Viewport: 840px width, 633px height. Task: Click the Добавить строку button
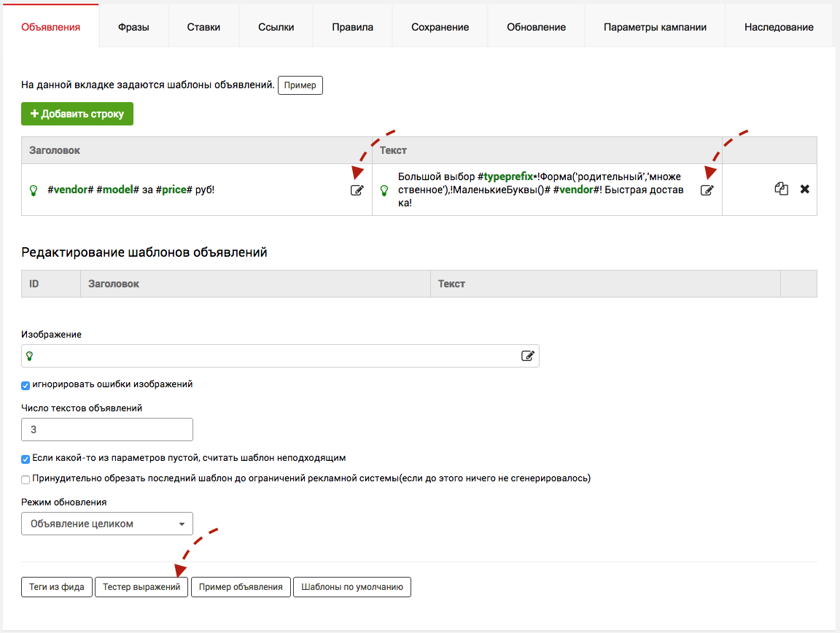[x=77, y=114]
